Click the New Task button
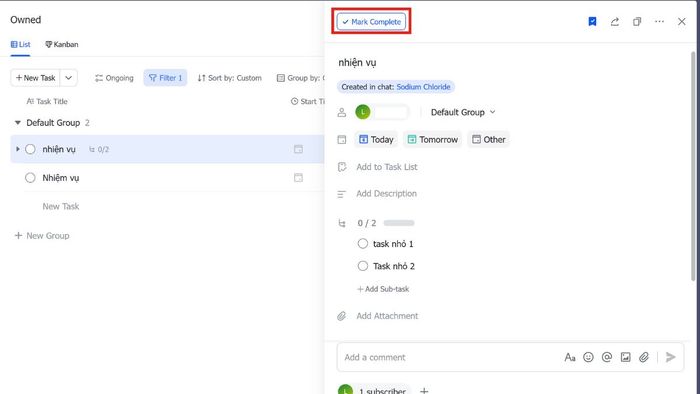The height and width of the screenshot is (394, 700). tap(35, 78)
